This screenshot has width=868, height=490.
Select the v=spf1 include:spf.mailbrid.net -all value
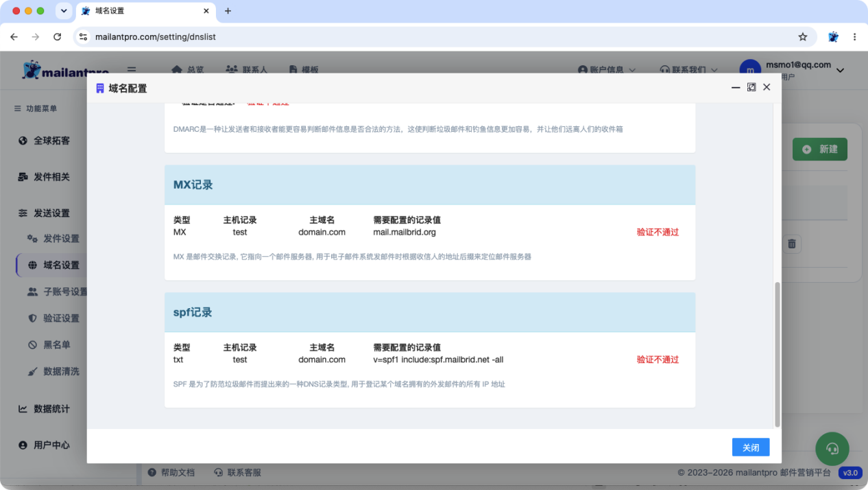click(438, 360)
